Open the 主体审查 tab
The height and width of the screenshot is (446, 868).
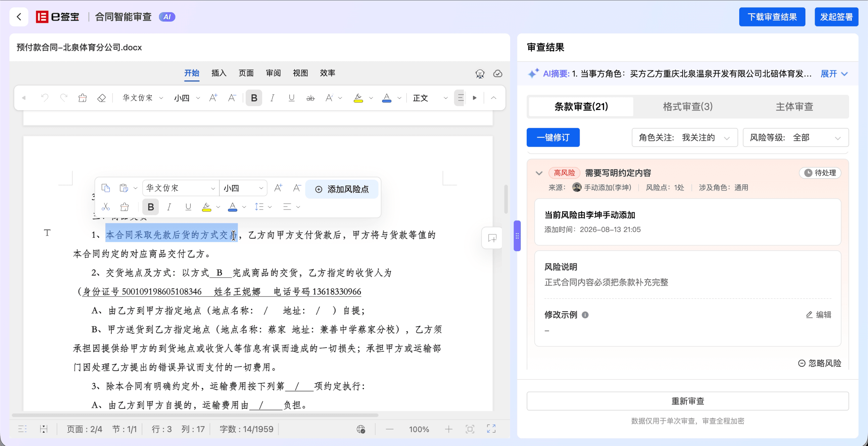pyautogui.click(x=794, y=107)
